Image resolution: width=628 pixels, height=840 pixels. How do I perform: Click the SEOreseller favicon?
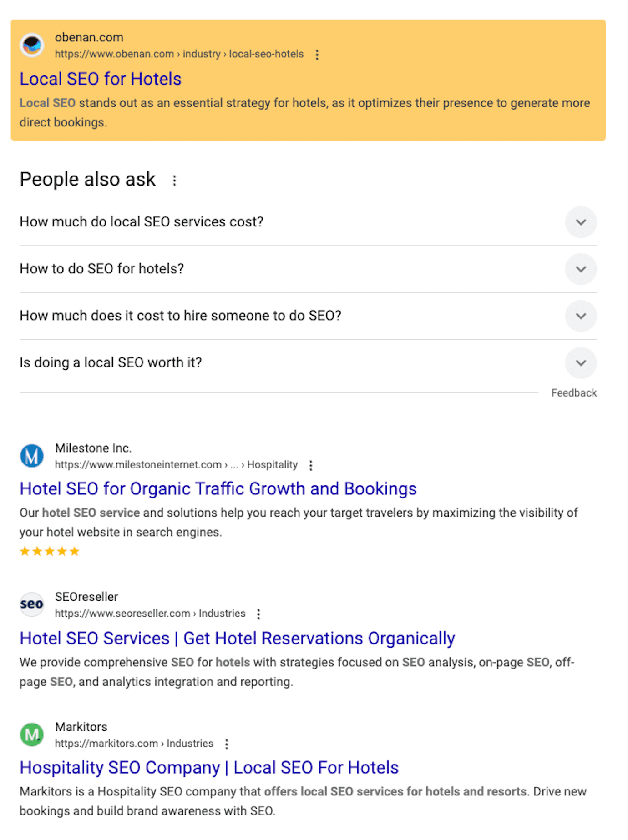(x=32, y=604)
